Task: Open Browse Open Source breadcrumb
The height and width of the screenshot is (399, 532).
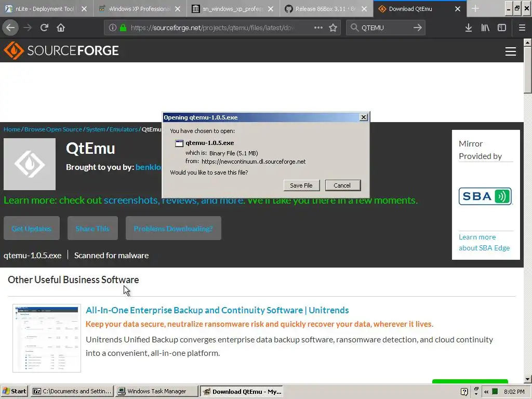Action: coord(54,129)
